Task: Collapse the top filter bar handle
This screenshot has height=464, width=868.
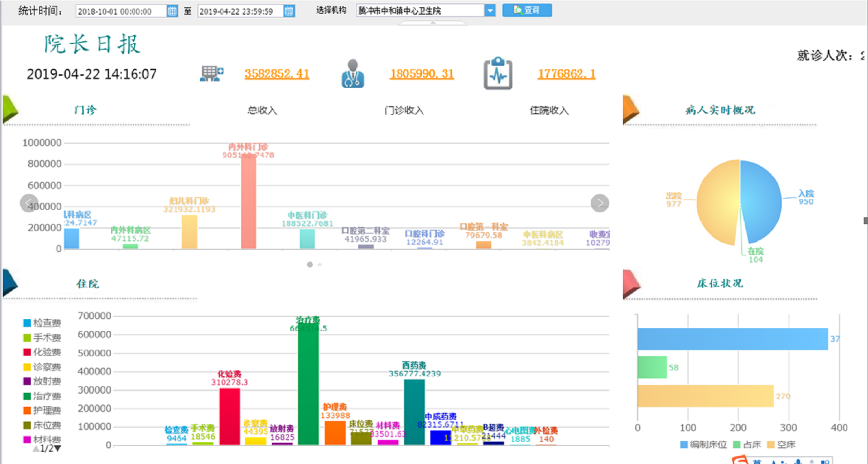Action: [433, 22]
